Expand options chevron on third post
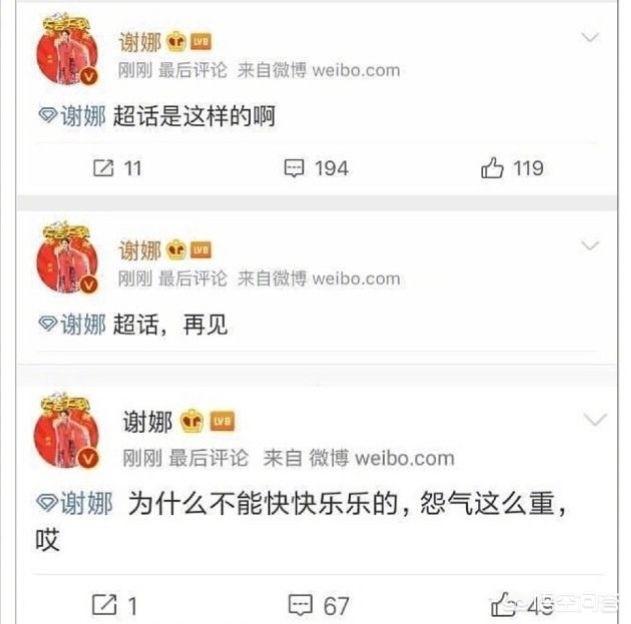The width and height of the screenshot is (631, 624). click(595, 420)
